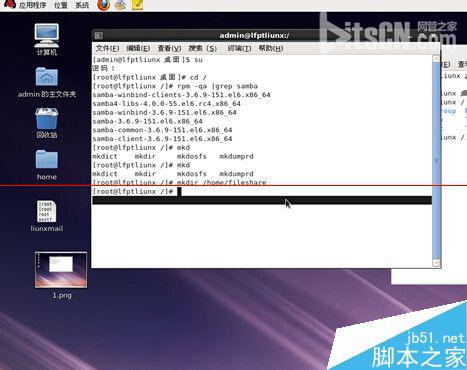This screenshot has width=467, height=370.
Task: Click the terminal window menu icon in the title bar
Action: click(98, 35)
